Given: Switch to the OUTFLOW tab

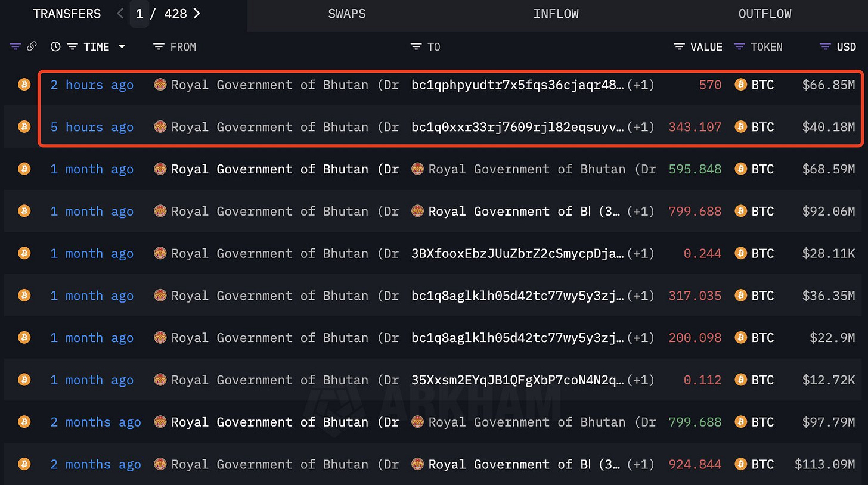Looking at the screenshot, I should tap(765, 14).
